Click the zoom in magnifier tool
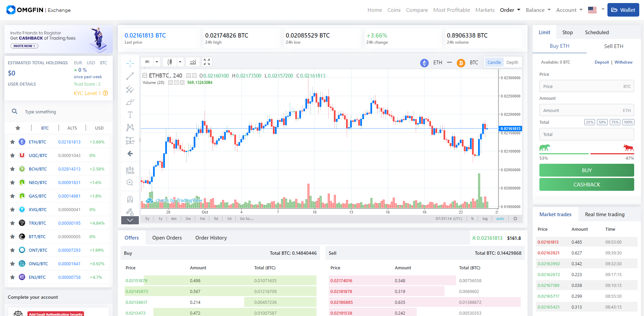 click(130, 182)
